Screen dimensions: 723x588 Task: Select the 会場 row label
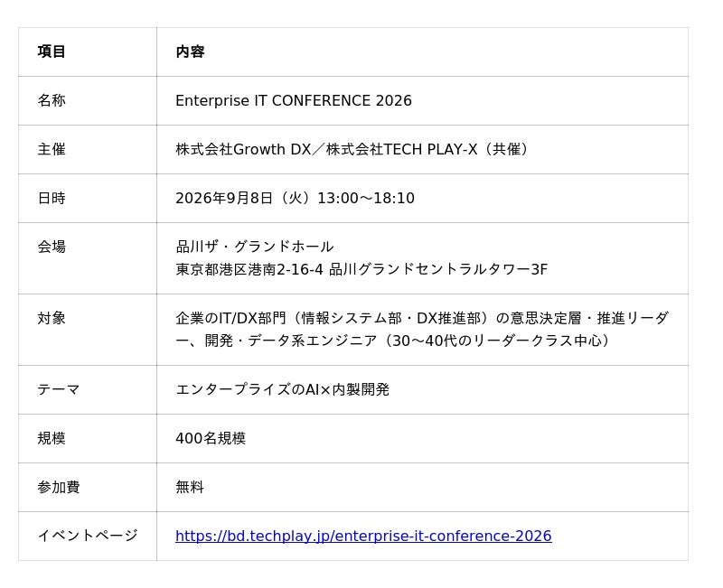(x=52, y=247)
